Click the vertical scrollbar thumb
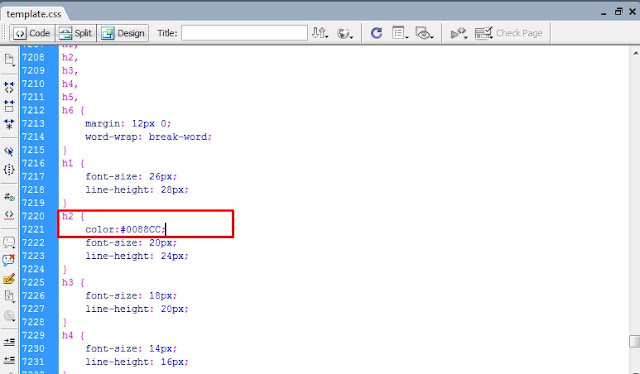 635,341
